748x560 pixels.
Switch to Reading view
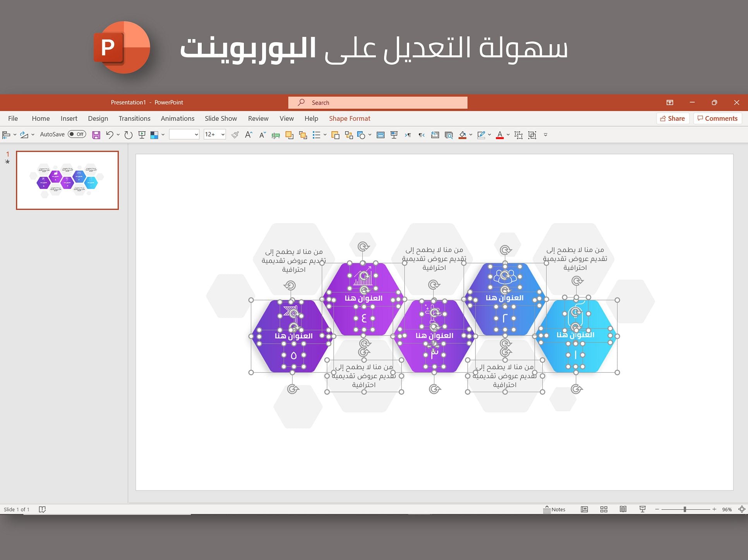pos(623,509)
